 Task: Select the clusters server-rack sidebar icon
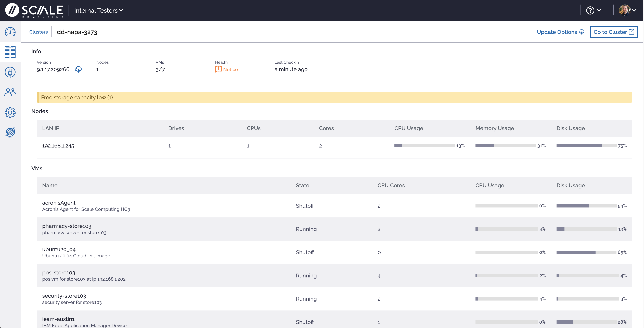point(10,52)
